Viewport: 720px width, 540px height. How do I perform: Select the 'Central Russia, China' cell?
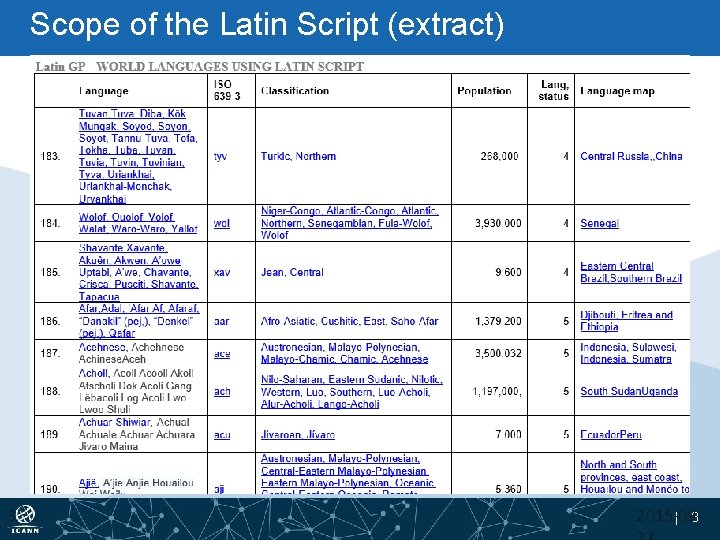tap(631, 156)
